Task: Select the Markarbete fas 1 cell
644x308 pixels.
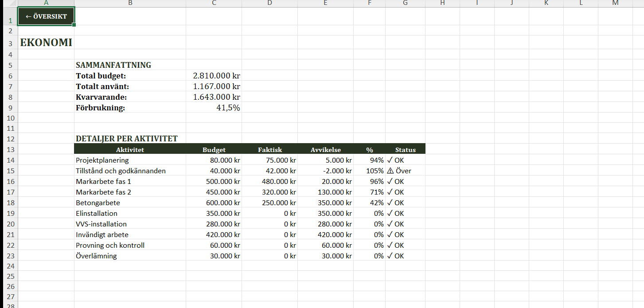Action: 130,181
